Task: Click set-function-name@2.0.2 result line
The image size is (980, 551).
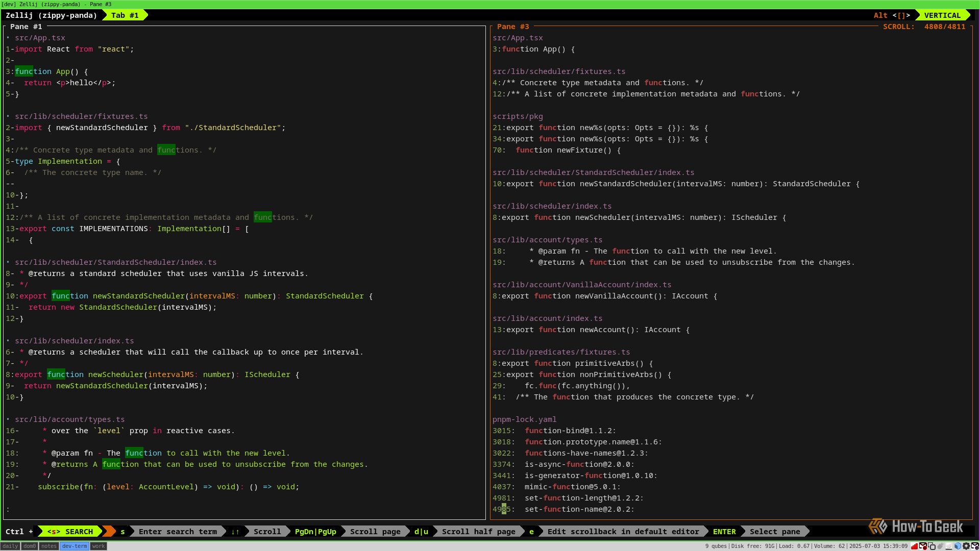Action: click(563, 509)
